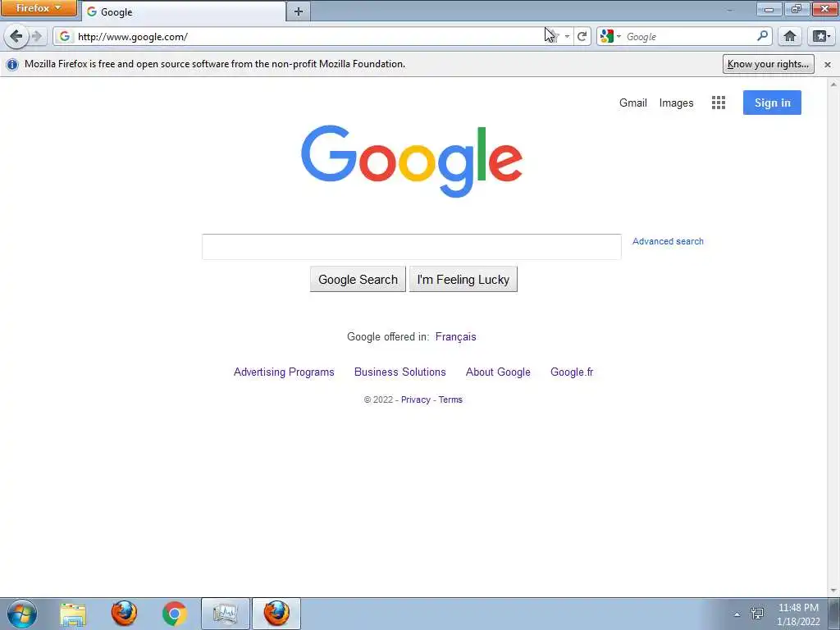The height and width of the screenshot is (630, 840).
Task: Show hidden system tray icons
Action: click(x=737, y=614)
